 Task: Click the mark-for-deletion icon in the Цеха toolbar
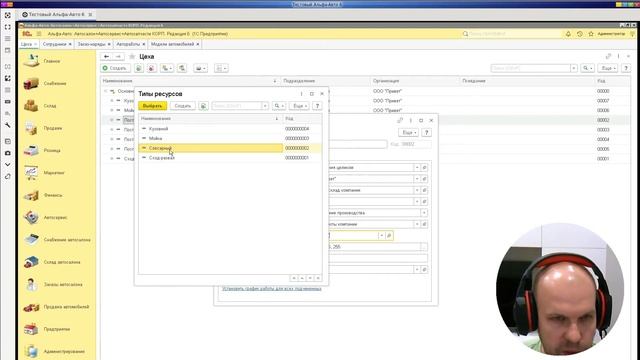[x=151, y=68]
